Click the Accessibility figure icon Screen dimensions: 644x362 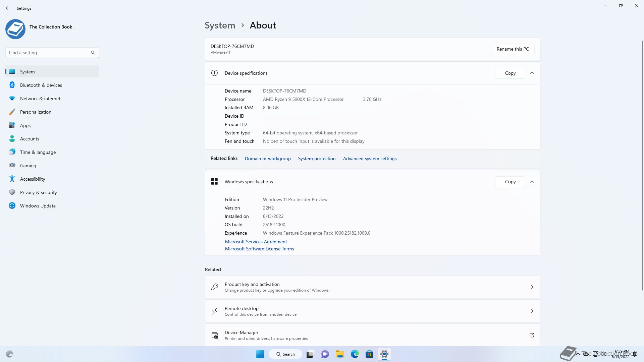point(12,179)
